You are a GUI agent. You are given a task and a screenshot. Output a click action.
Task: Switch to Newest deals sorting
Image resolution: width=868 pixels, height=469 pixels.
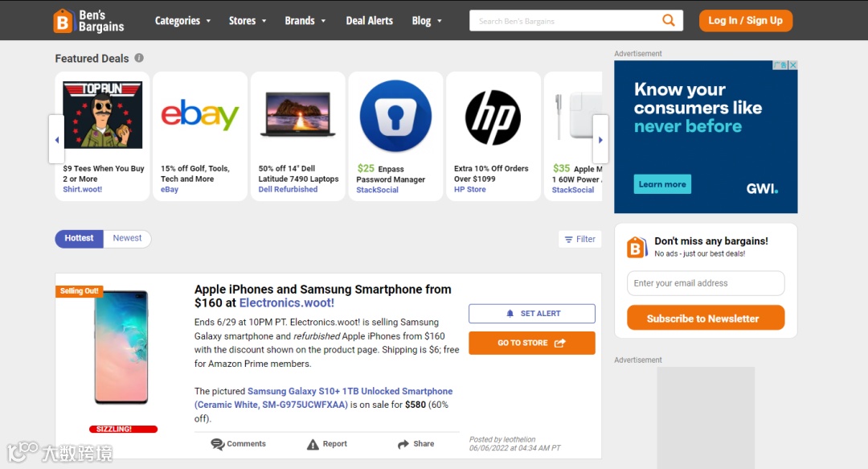tap(127, 238)
